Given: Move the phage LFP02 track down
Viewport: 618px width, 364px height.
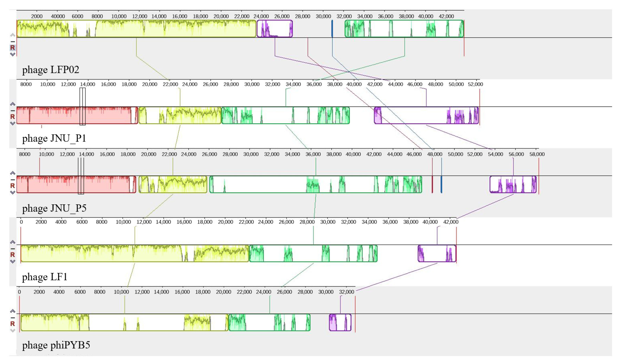Looking at the screenshot, I should [13, 54].
